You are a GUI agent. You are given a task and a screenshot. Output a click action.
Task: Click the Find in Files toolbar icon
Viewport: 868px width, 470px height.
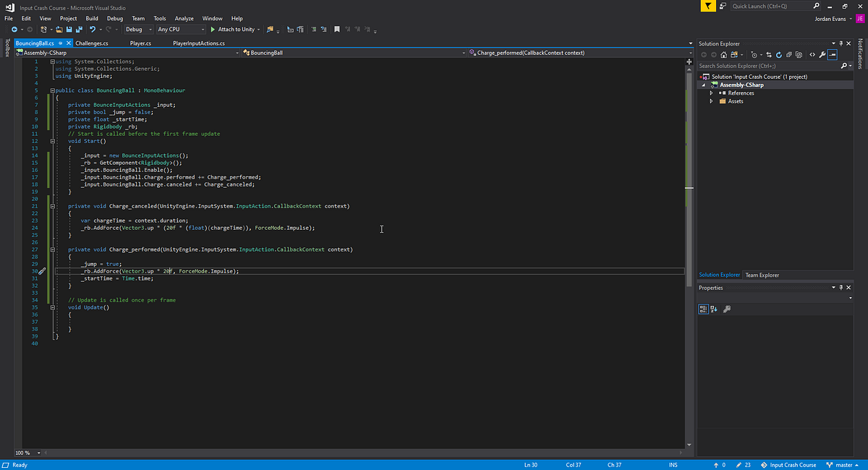269,30
